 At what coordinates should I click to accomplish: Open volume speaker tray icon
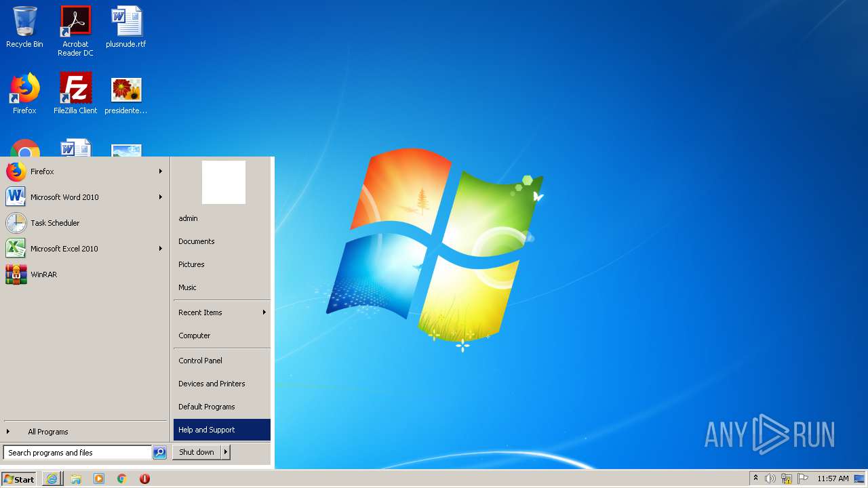coord(770,479)
